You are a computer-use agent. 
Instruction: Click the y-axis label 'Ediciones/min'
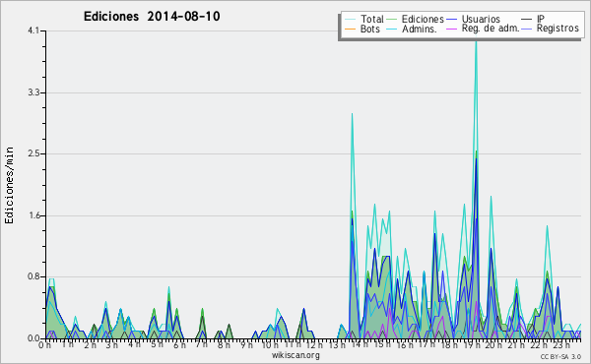[x=9, y=185]
